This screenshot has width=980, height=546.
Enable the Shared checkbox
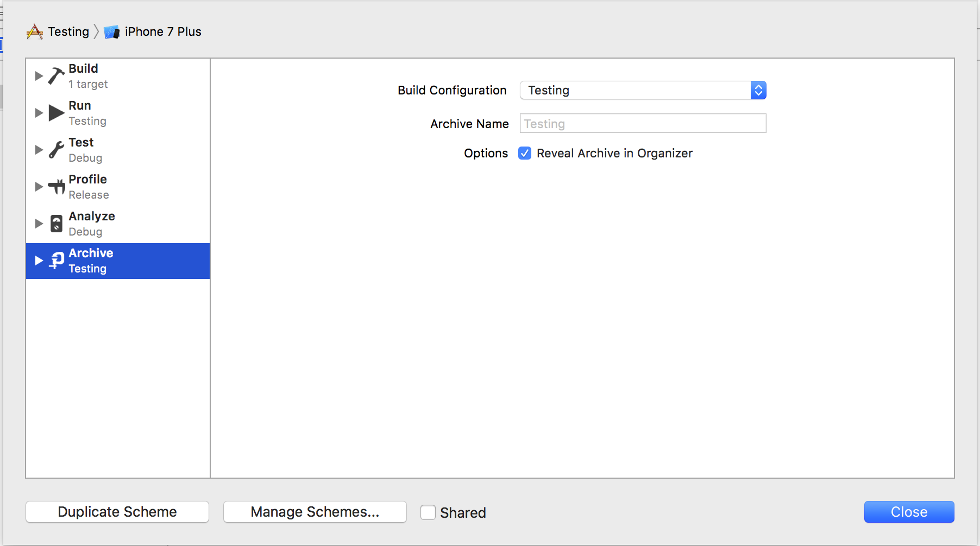[428, 512]
